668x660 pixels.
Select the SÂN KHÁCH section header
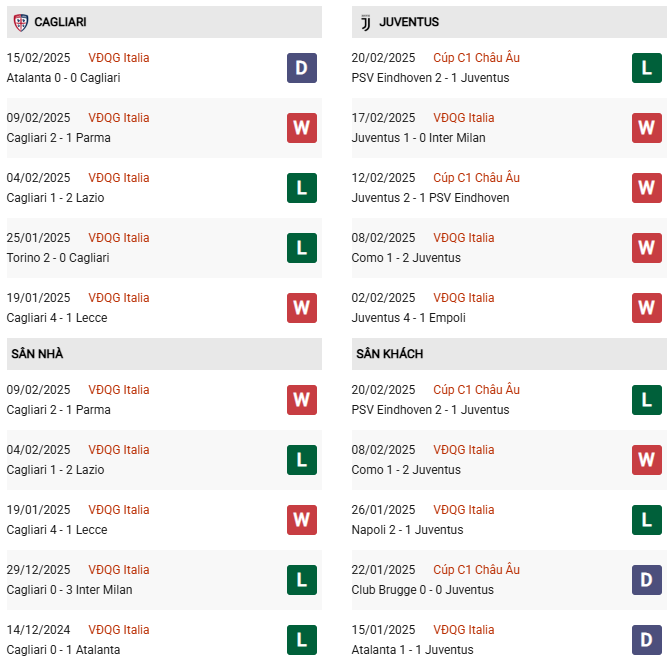pos(388,354)
